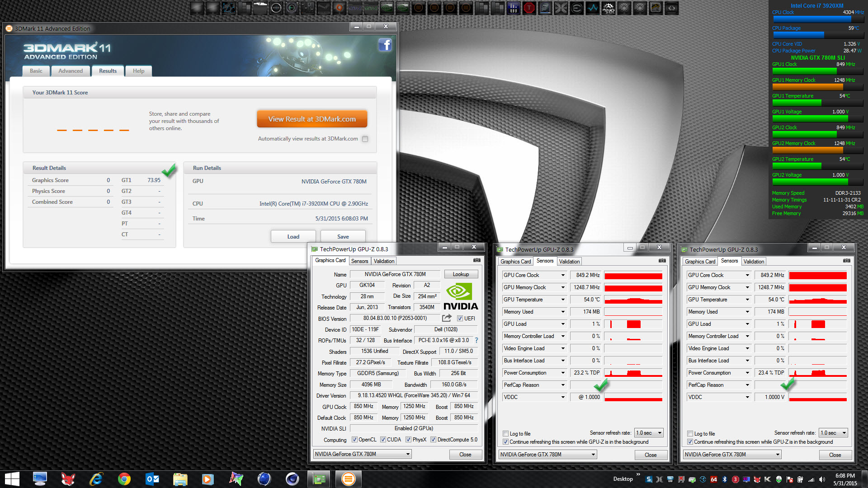Click the red fox taskbar icon

tap(68, 479)
